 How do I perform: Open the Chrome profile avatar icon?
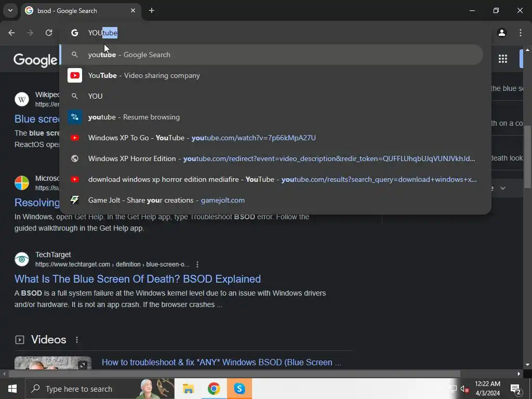click(x=502, y=33)
